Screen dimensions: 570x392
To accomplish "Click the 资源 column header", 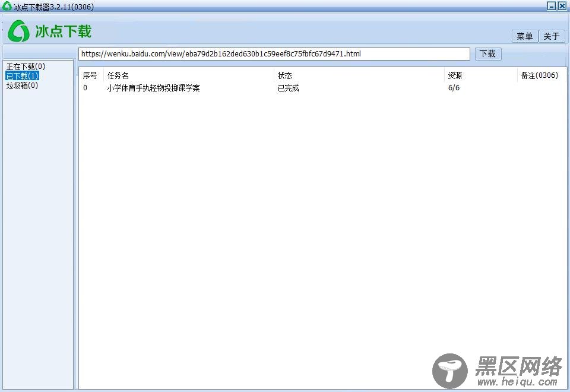I will 455,75.
